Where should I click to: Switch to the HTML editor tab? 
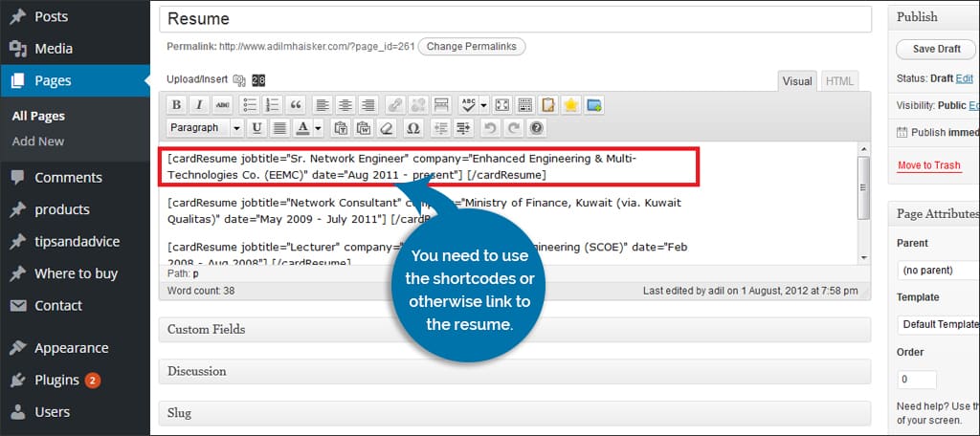click(839, 81)
